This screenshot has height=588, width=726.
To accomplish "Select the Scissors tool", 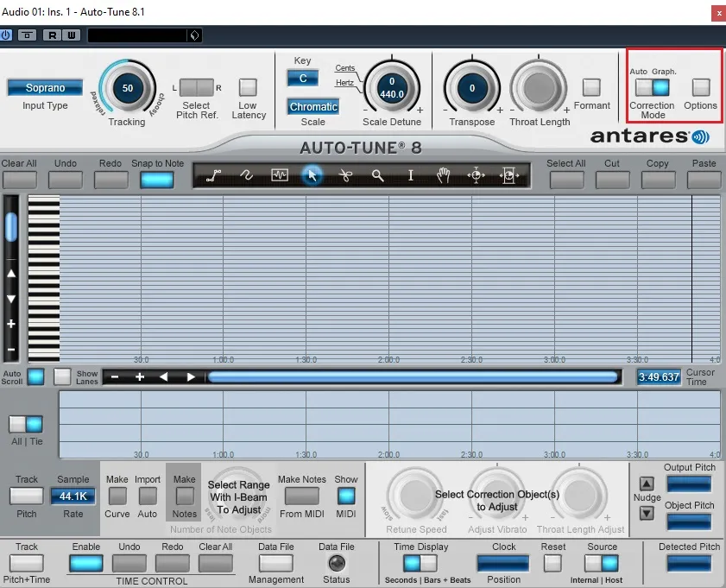I will [x=344, y=175].
